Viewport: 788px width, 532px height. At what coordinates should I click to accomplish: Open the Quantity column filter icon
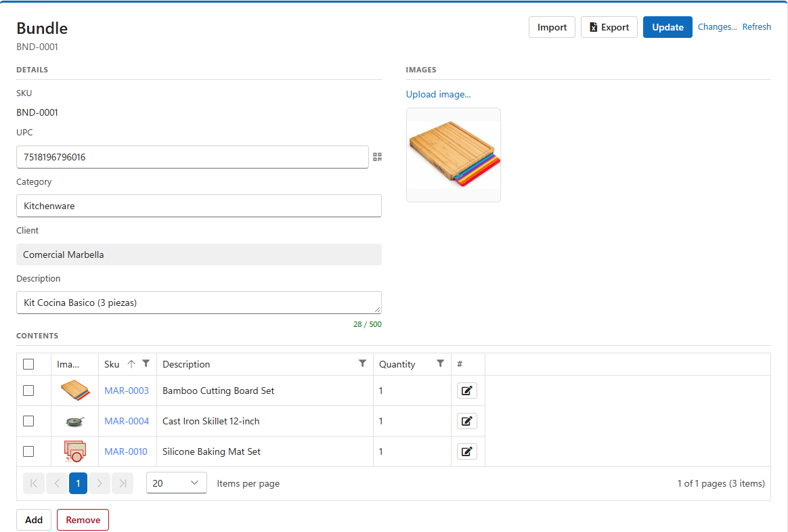tap(440, 363)
